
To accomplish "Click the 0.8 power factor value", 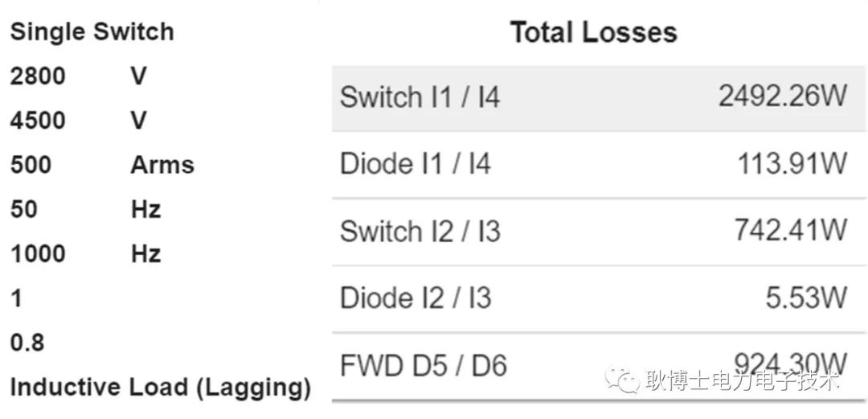I will (x=27, y=343).
